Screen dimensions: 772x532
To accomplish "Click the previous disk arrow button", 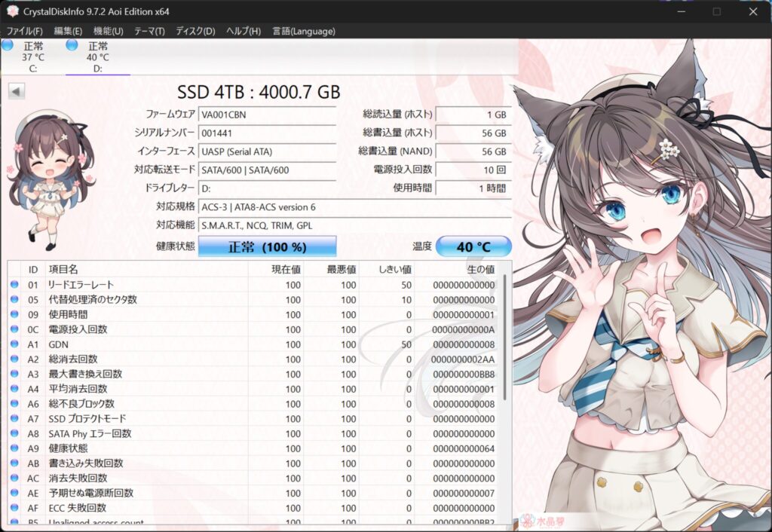I will (17, 91).
